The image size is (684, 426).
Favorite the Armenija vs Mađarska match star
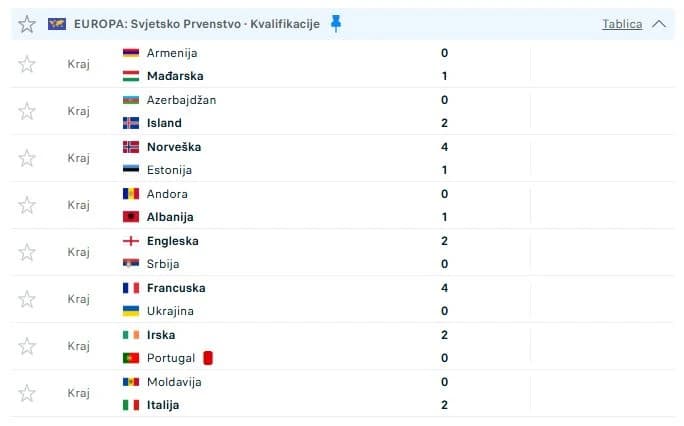click(x=27, y=64)
